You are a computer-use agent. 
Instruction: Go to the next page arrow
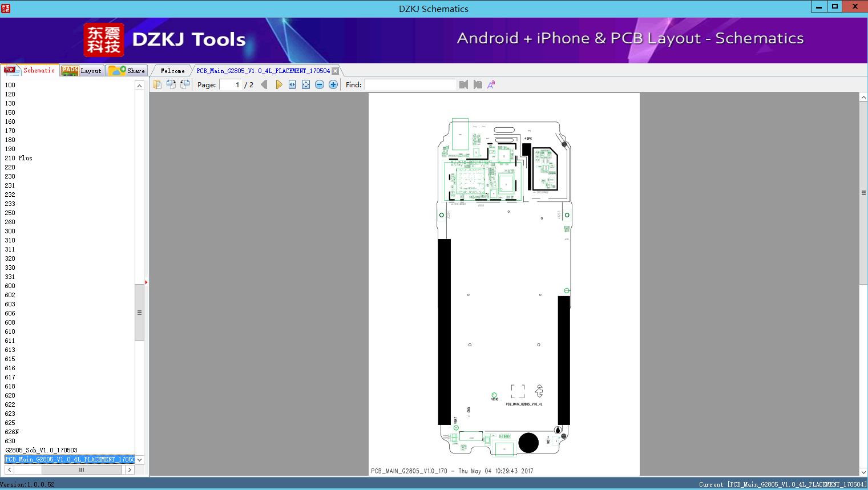[278, 84]
